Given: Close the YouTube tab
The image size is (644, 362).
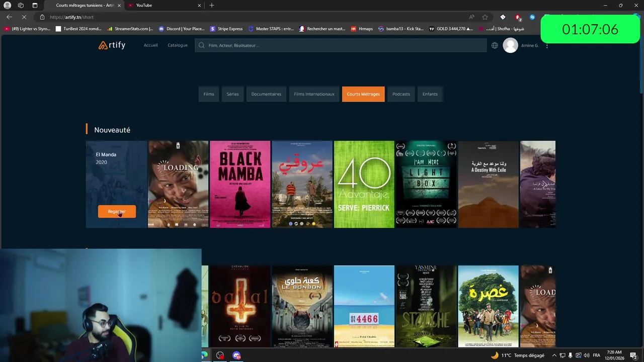Looking at the screenshot, I should 199,5.
